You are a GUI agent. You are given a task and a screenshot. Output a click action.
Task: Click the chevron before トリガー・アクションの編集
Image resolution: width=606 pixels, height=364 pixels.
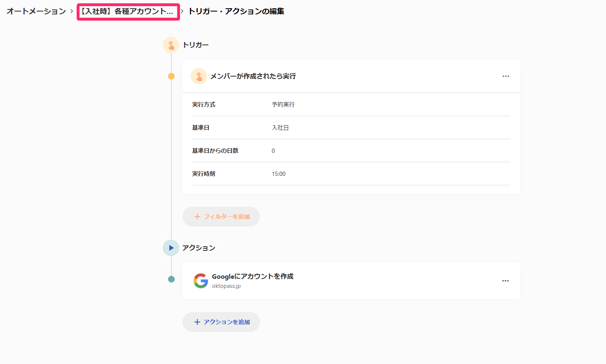(x=182, y=11)
